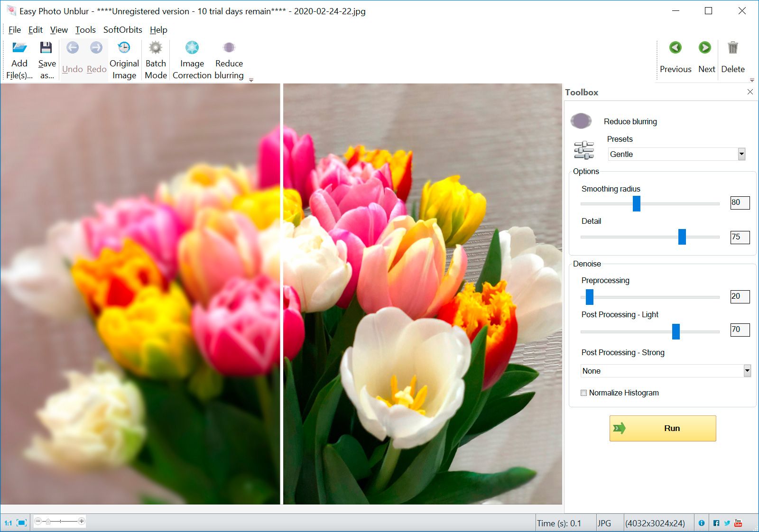
Task: Click the Smoothing radius value field showing 80
Action: pos(740,202)
